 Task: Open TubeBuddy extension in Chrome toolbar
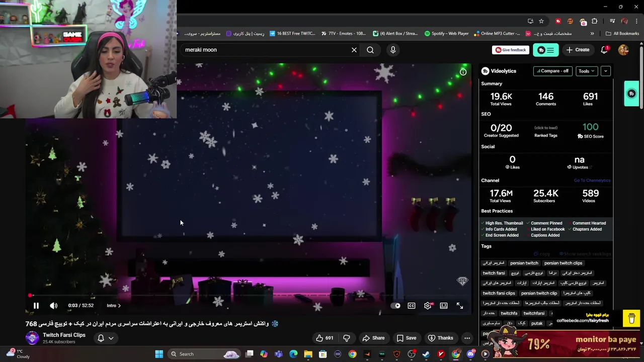coord(558,21)
